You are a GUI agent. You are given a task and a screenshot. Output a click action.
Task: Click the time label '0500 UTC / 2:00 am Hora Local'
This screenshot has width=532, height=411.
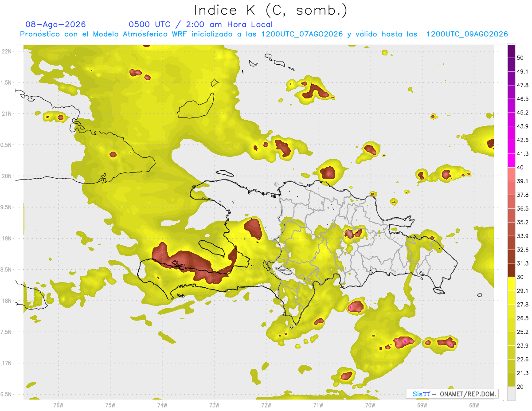[200, 24]
